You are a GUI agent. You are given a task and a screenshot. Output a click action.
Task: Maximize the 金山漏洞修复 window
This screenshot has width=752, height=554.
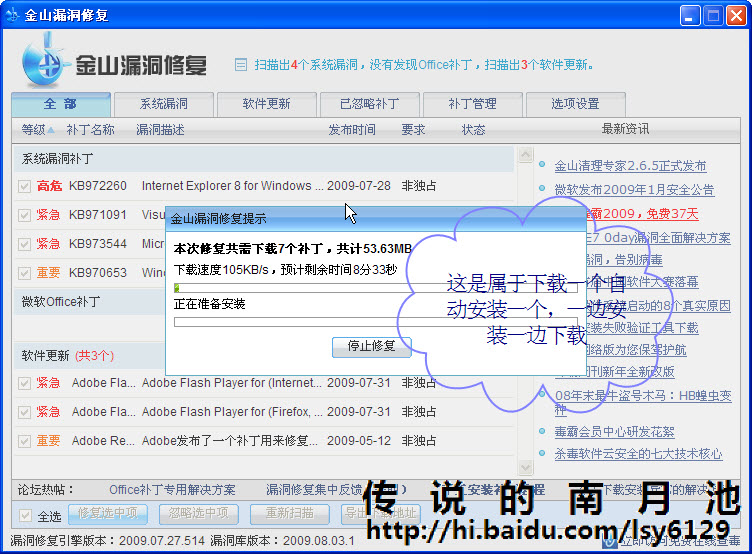[x=713, y=15]
